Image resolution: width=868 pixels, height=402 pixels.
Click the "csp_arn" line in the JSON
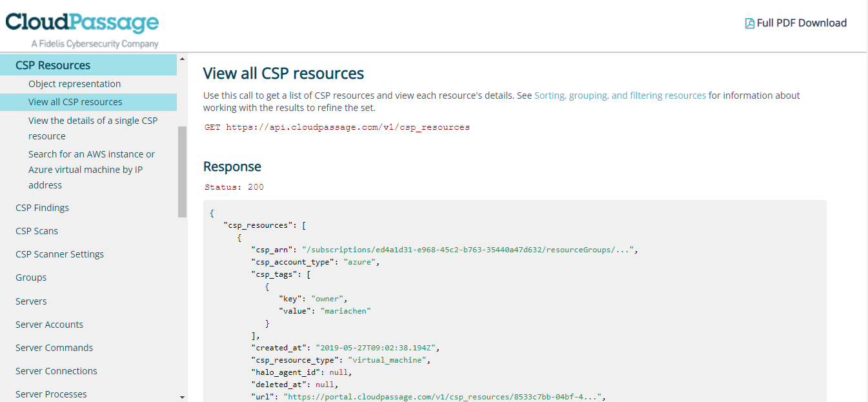[445, 250]
